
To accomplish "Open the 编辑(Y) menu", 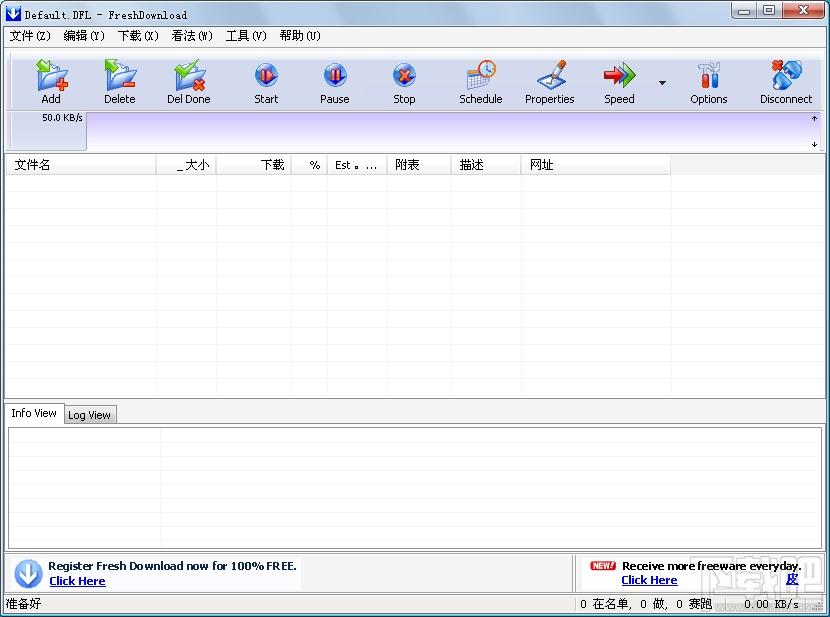I will click(x=84, y=36).
